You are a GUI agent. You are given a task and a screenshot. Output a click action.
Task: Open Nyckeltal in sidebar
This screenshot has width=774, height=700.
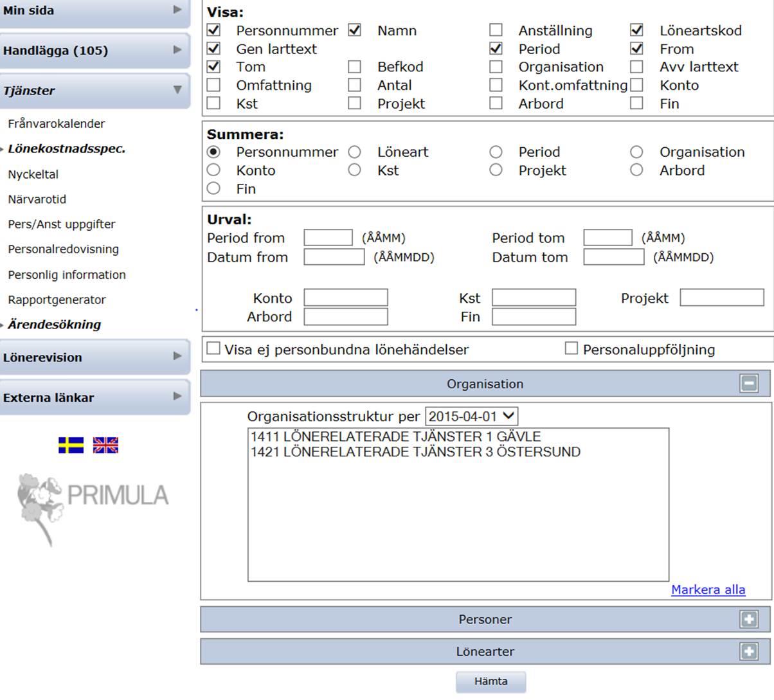tap(33, 174)
